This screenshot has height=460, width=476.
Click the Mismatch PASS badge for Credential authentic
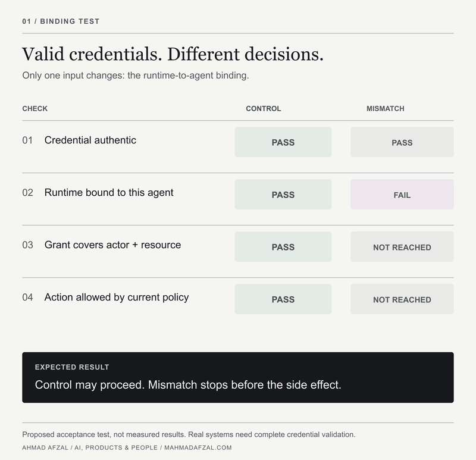tap(402, 142)
